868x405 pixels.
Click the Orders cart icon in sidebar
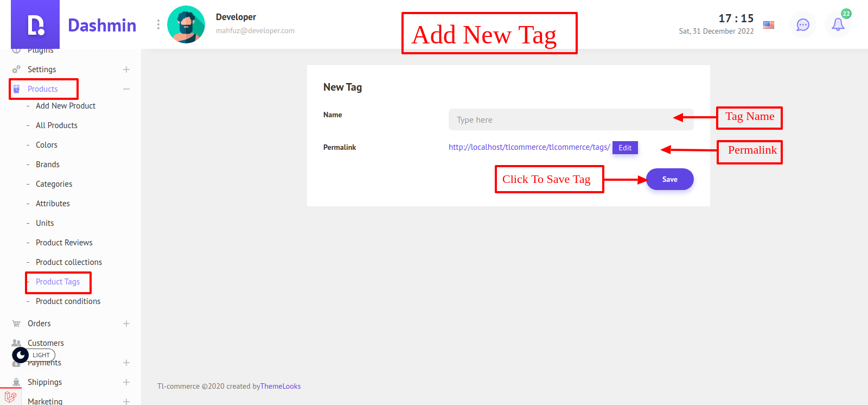(16, 324)
